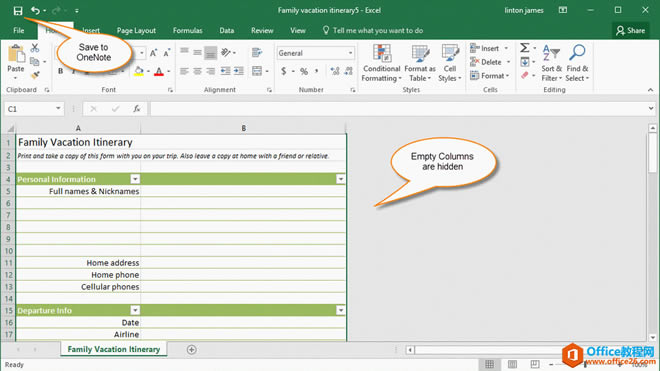Apply accounting dollar format
Viewport: 660px width, 371px height.
click(284, 71)
